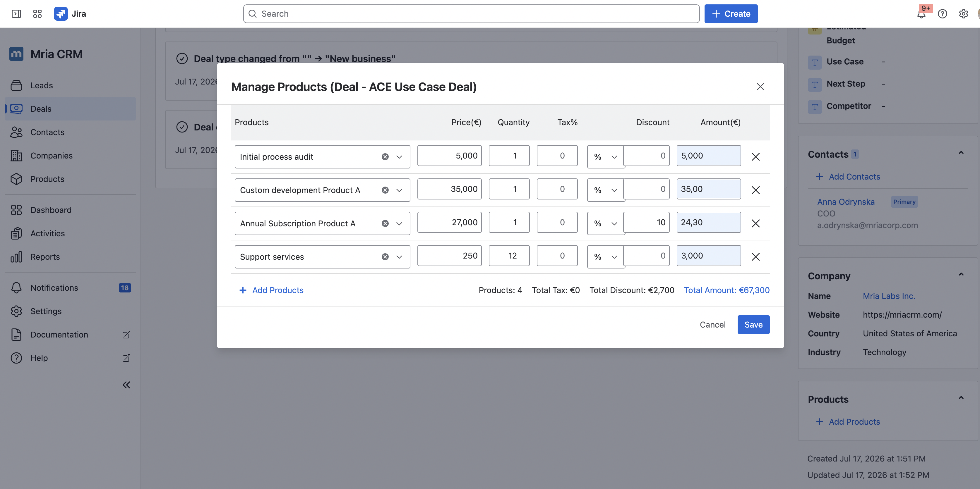The width and height of the screenshot is (980, 489).
Task: Clear the Support services product selection
Action: (x=385, y=257)
